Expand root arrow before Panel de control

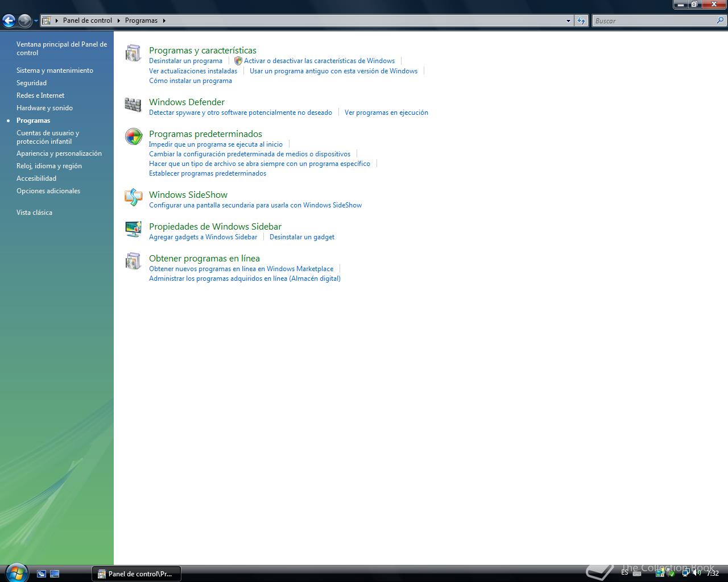coord(57,20)
